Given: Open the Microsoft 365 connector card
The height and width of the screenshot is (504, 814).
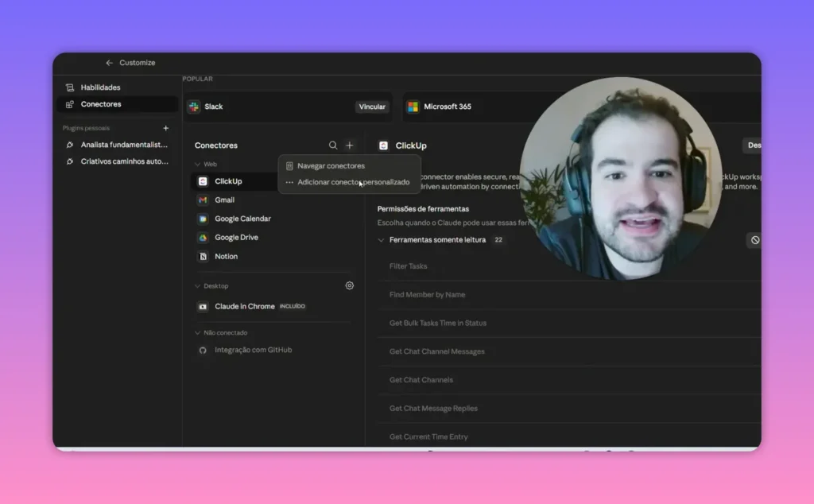Looking at the screenshot, I should [x=581, y=107].
